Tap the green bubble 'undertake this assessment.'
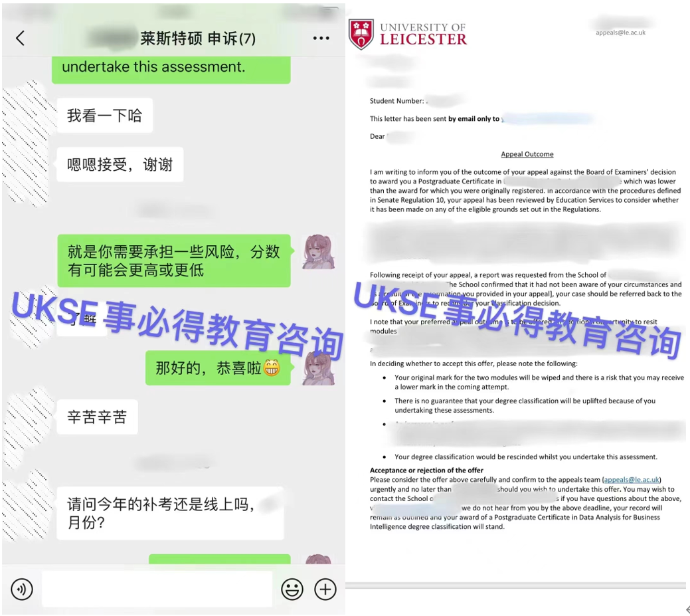The height and width of the screenshot is (616, 690). tap(171, 68)
